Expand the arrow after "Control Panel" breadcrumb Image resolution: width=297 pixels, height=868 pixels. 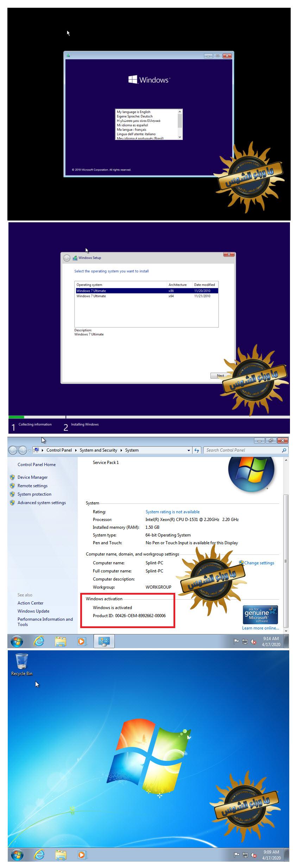click(x=76, y=450)
